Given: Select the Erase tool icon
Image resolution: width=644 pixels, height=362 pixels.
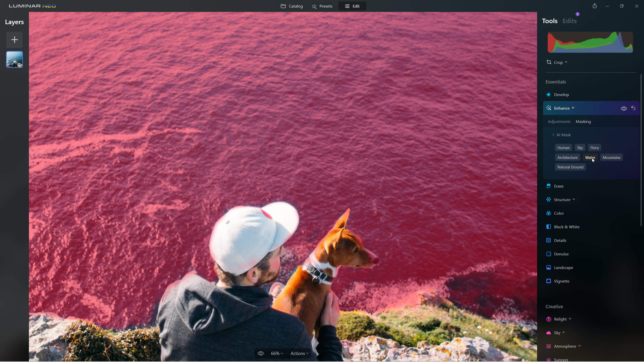Looking at the screenshot, I should tap(549, 186).
